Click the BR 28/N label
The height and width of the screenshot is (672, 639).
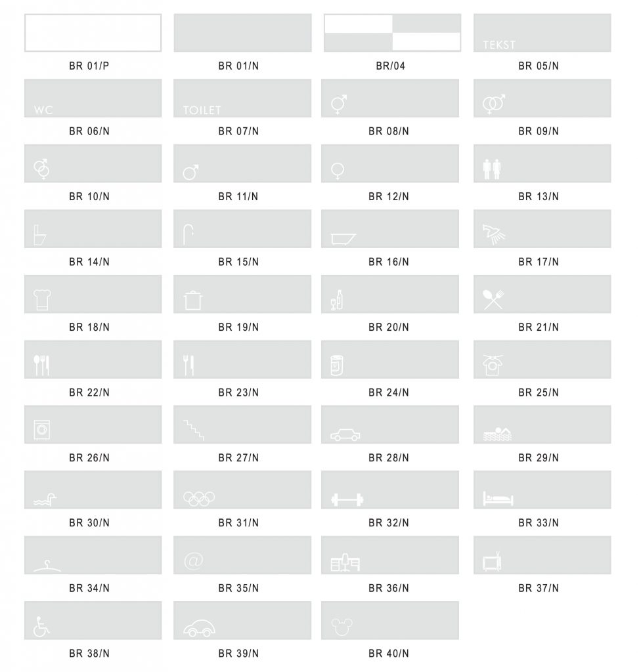pyautogui.click(x=389, y=458)
